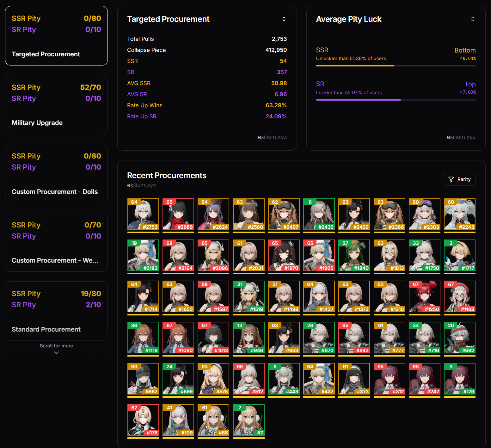The width and height of the screenshot is (491, 448).
Task: Click the AVG SSR value 50.98
Action: pos(279,83)
